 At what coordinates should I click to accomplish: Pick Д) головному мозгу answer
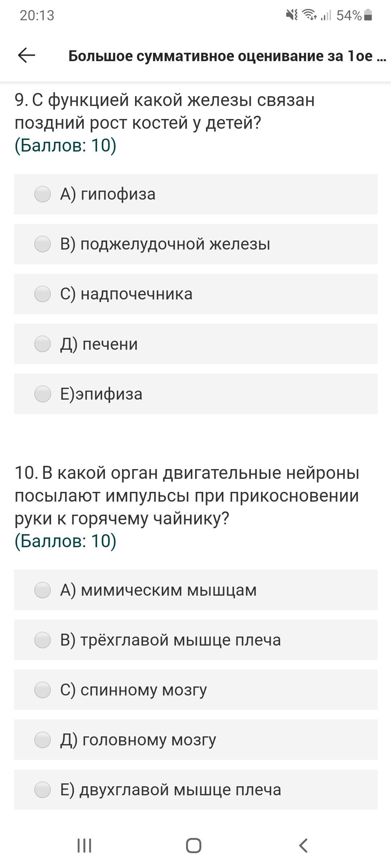point(42,740)
